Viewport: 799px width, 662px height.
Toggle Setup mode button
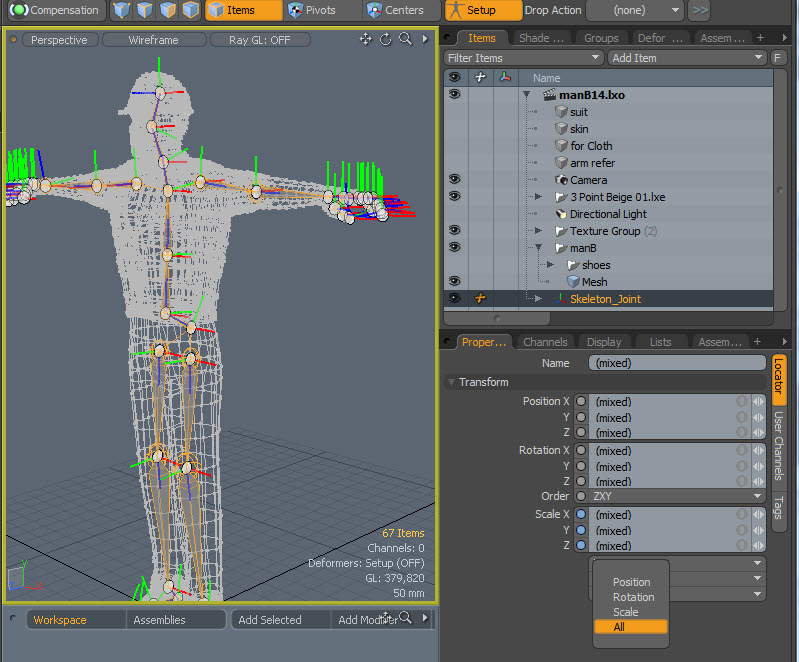click(x=483, y=10)
